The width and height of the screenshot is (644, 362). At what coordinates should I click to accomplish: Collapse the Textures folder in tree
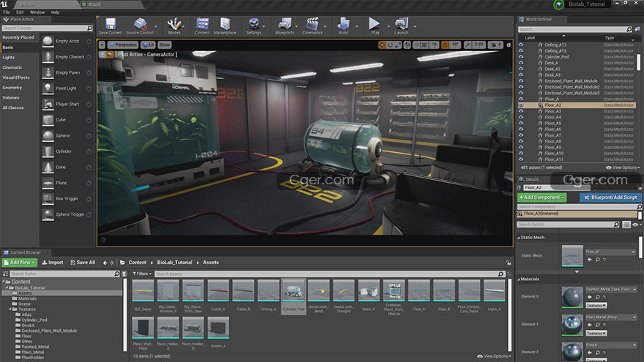10,309
